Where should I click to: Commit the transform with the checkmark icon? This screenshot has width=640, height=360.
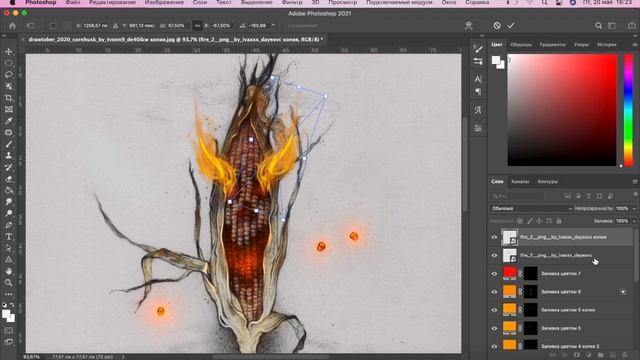point(511,25)
